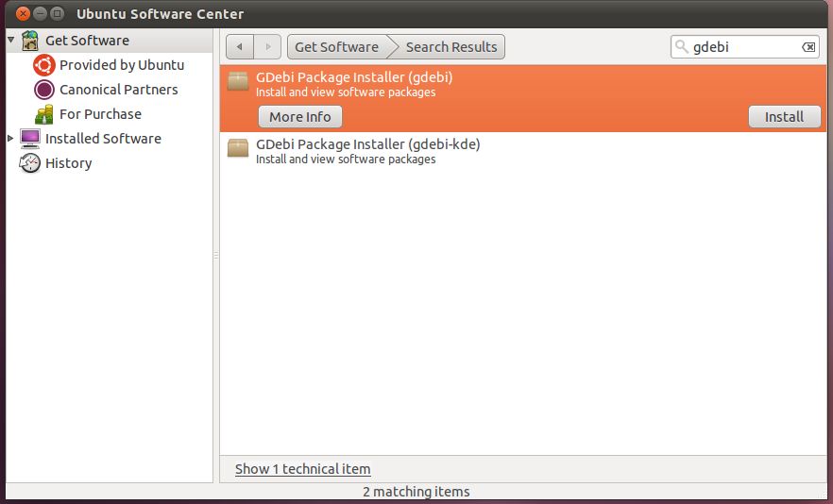Click the package icon of the gdebi result

point(238,81)
